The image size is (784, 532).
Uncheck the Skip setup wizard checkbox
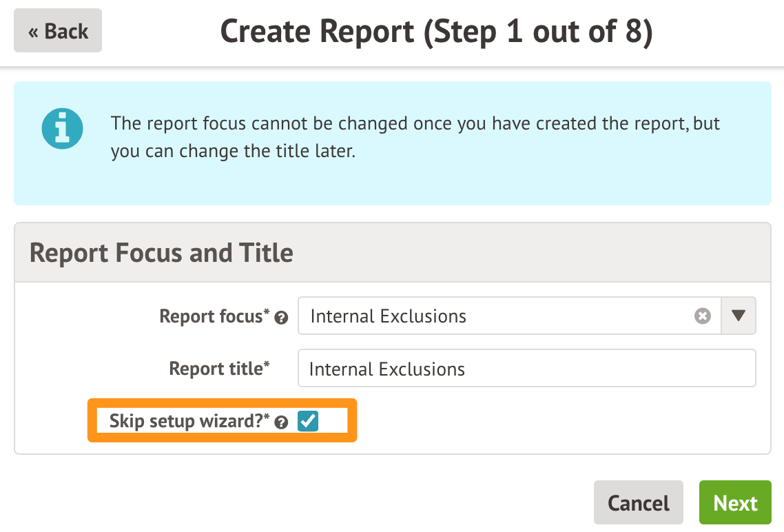[x=307, y=421]
